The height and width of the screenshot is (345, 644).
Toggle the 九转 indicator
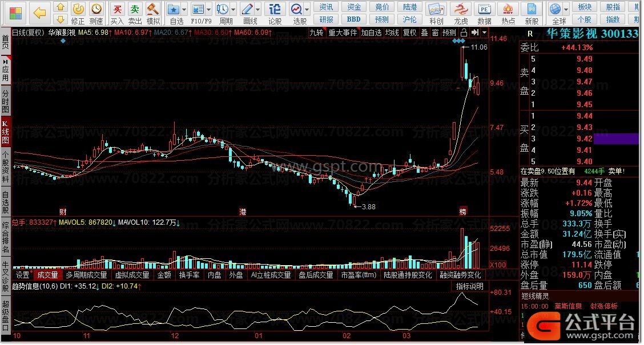[316, 33]
